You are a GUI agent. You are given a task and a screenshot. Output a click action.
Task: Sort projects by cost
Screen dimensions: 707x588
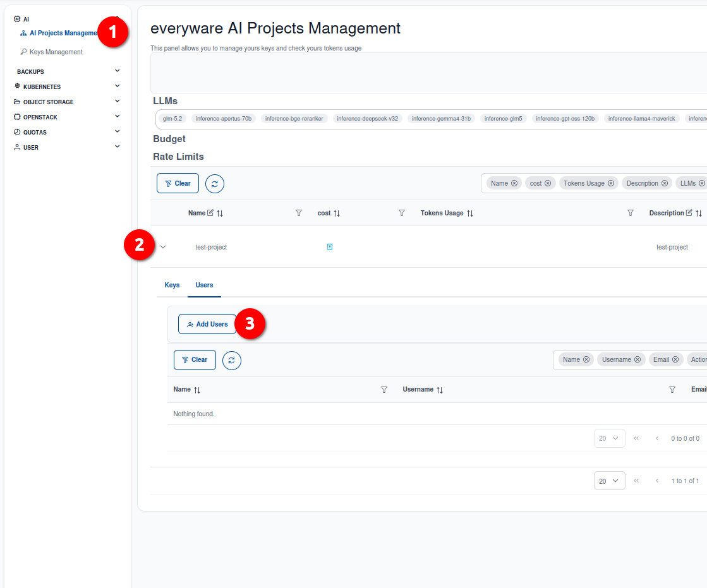pyautogui.click(x=336, y=213)
